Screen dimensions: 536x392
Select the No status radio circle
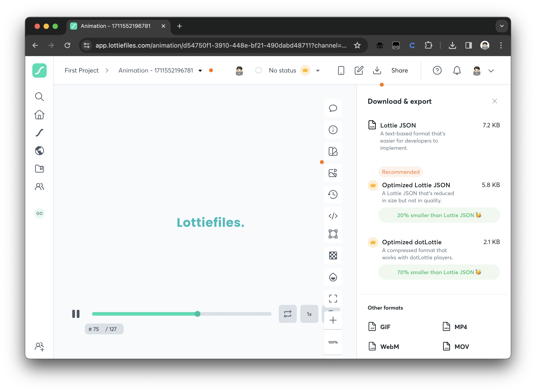click(x=259, y=70)
